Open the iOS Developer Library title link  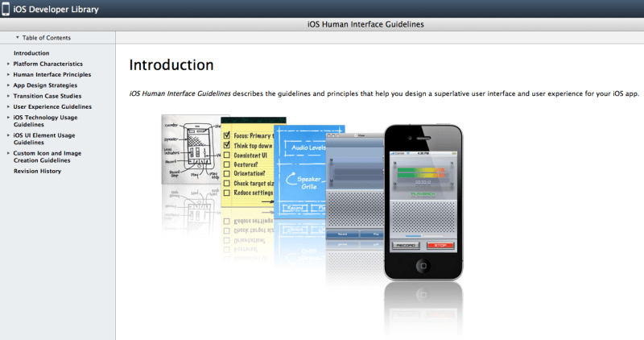(56, 9)
